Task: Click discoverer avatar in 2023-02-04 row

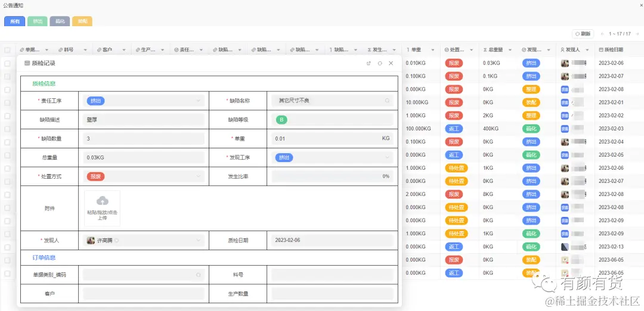Action: (565, 142)
